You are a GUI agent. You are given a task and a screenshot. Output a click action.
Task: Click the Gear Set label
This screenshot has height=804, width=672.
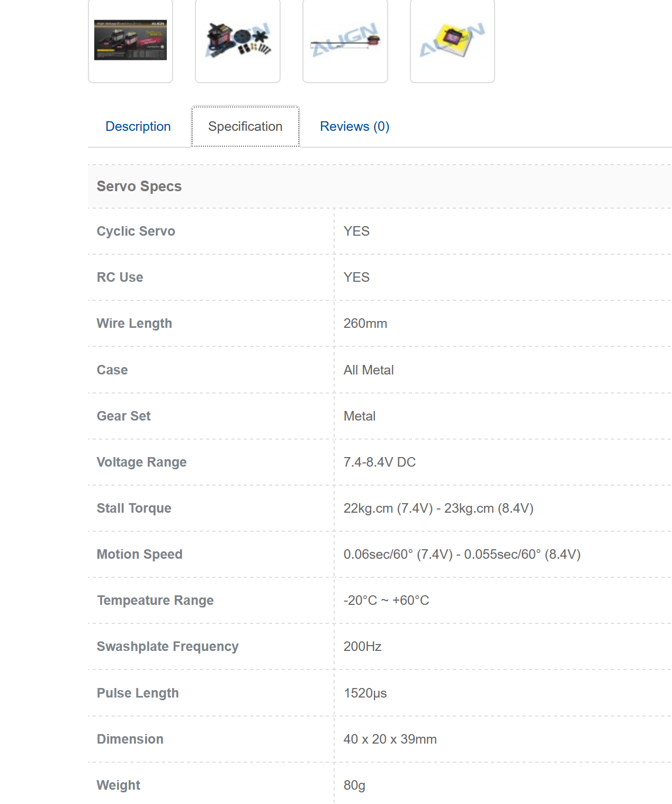(124, 416)
